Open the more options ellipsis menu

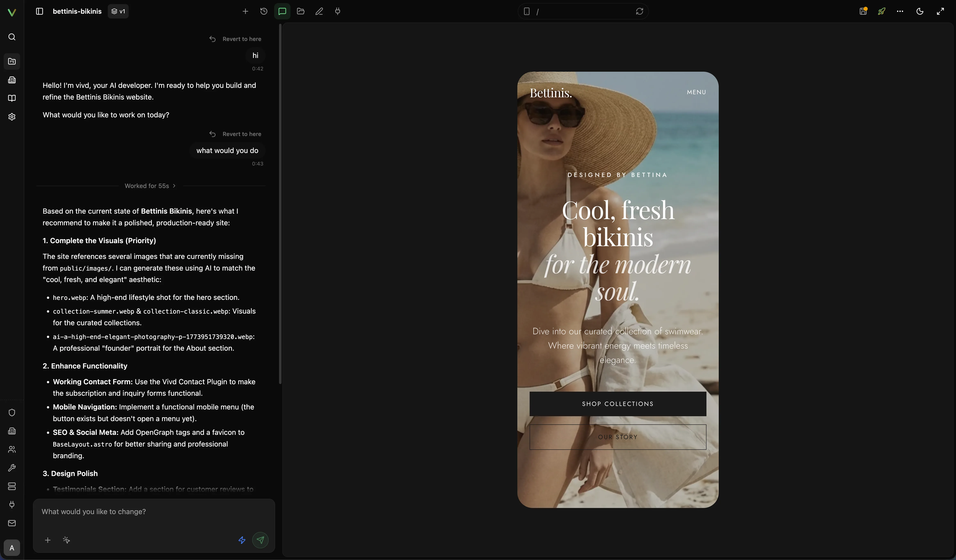pyautogui.click(x=901, y=11)
